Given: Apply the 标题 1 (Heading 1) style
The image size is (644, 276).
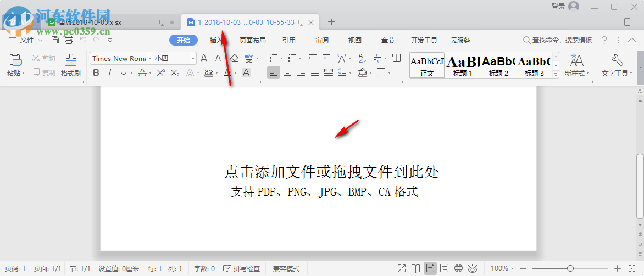Looking at the screenshot, I should pyautogui.click(x=463, y=65).
